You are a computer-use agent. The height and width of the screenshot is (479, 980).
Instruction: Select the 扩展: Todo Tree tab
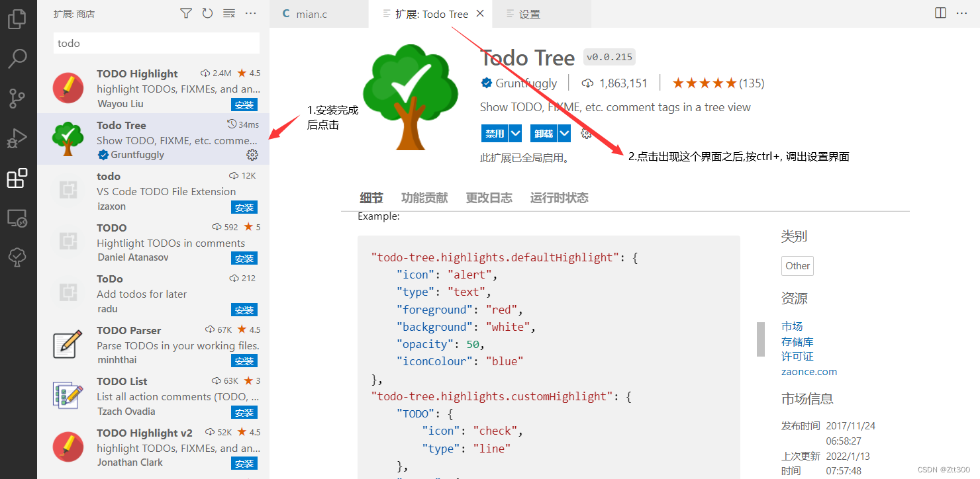432,14
